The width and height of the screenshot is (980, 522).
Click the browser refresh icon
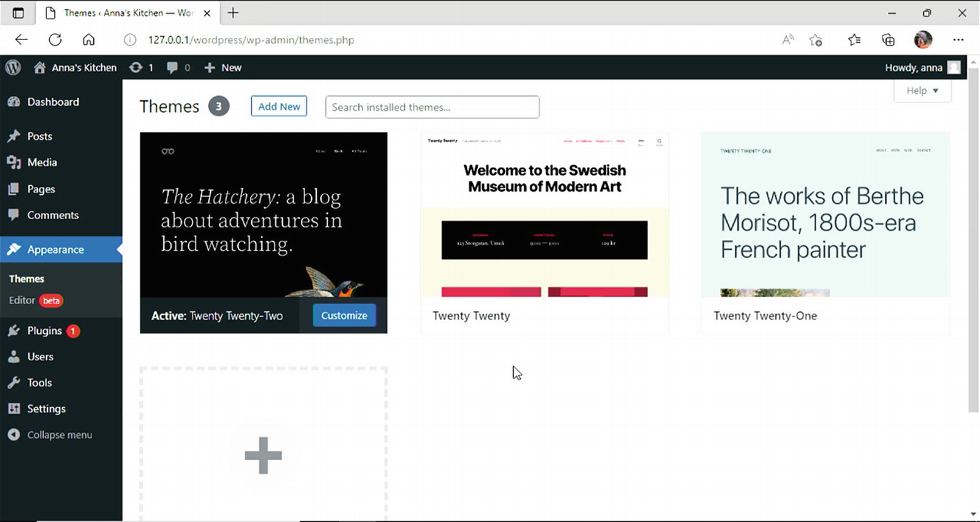pos(55,39)
